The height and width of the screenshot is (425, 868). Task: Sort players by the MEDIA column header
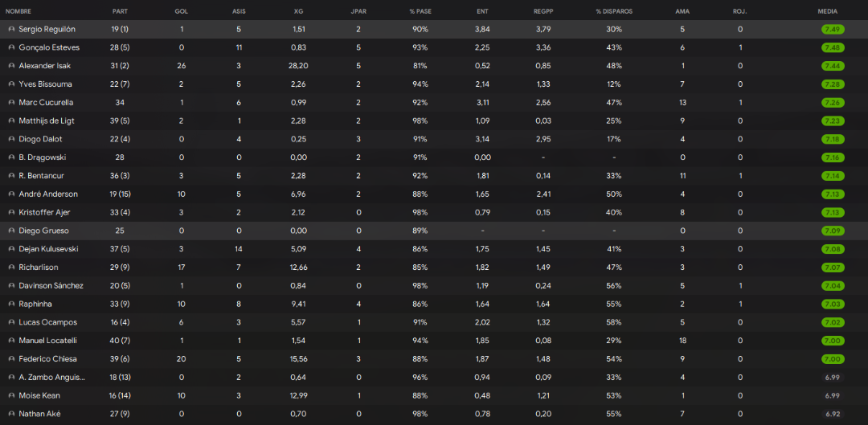tap(828, 11)
